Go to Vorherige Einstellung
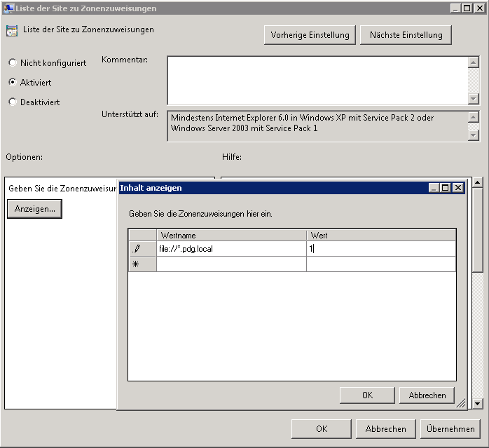 (x=310, y=35)
